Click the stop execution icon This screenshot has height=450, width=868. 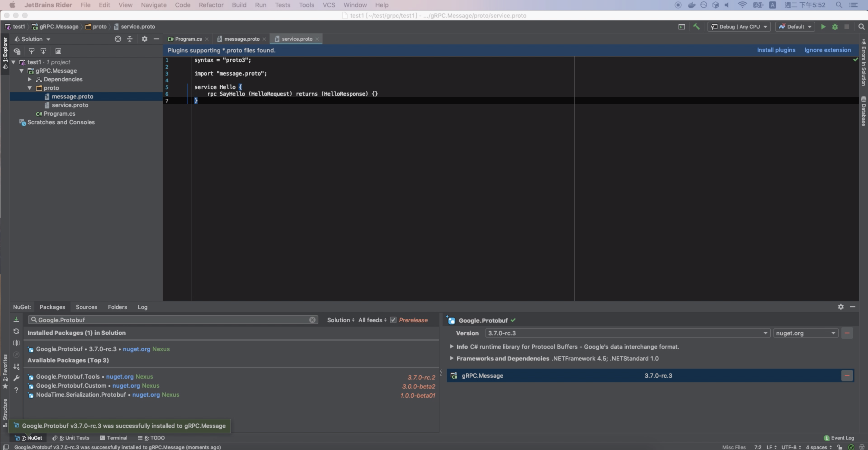[846, 27]
